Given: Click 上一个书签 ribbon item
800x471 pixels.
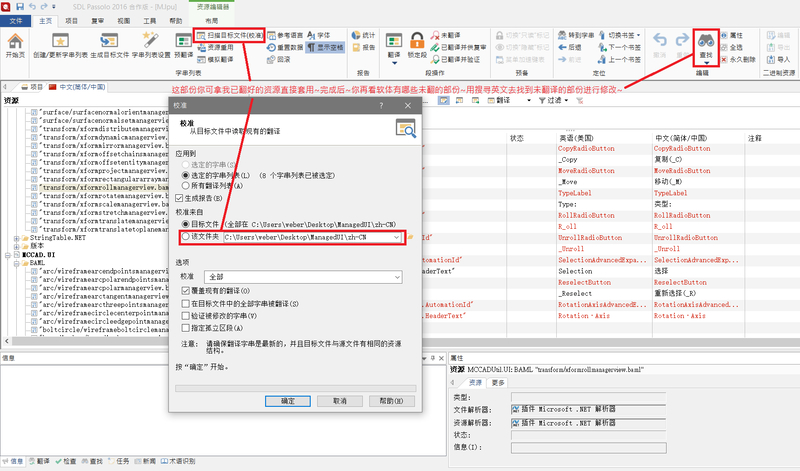Looking at the screenshot, I should [619, 60].
